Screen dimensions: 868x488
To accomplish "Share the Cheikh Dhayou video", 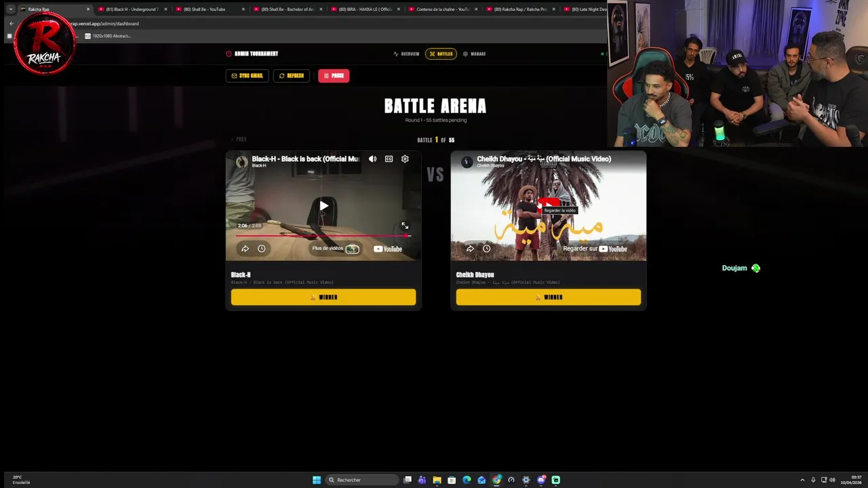I will 470,249.
